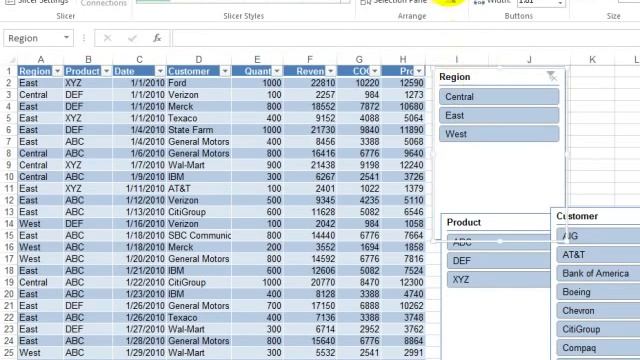640x360 pixels.
Task: Click date cell 1/29/2010
Action: (139, 353)
